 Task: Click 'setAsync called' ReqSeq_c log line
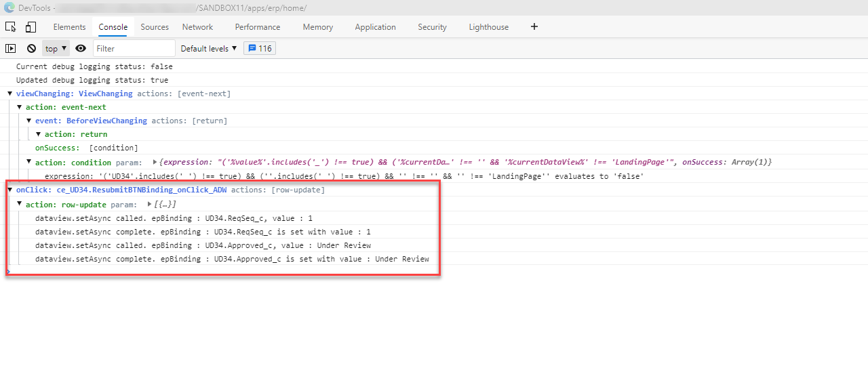point(174,218)
